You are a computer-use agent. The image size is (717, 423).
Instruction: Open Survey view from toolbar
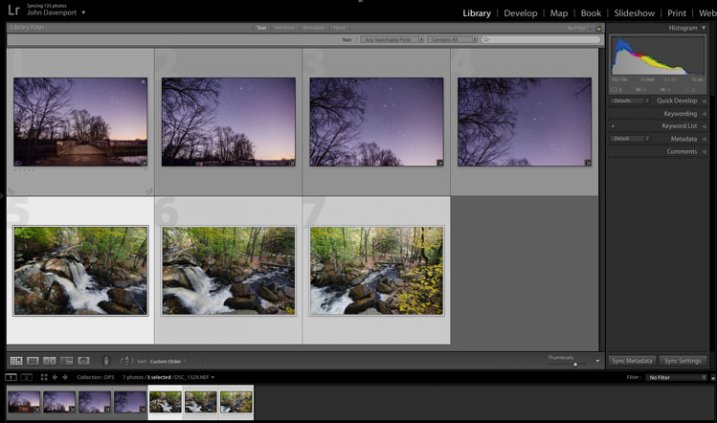click(x=67, y=361)
